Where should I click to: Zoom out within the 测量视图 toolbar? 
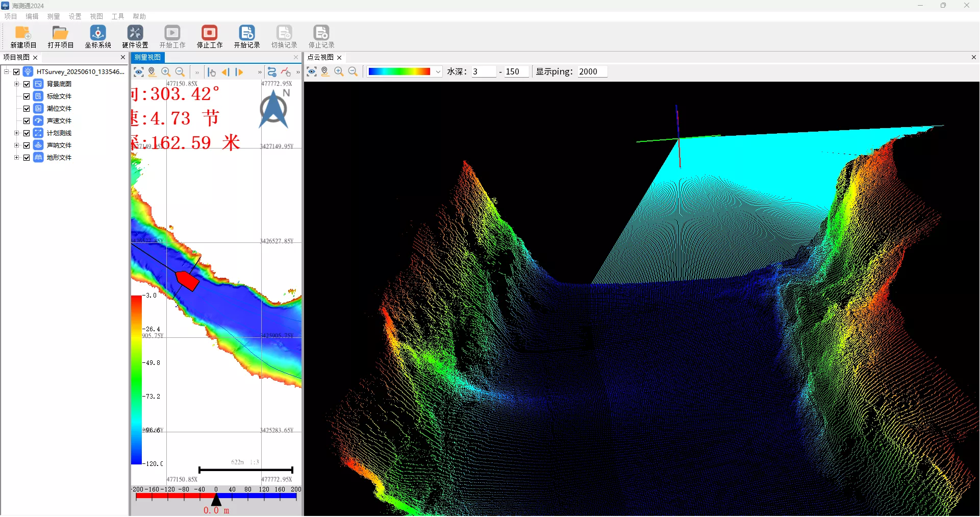180,72
